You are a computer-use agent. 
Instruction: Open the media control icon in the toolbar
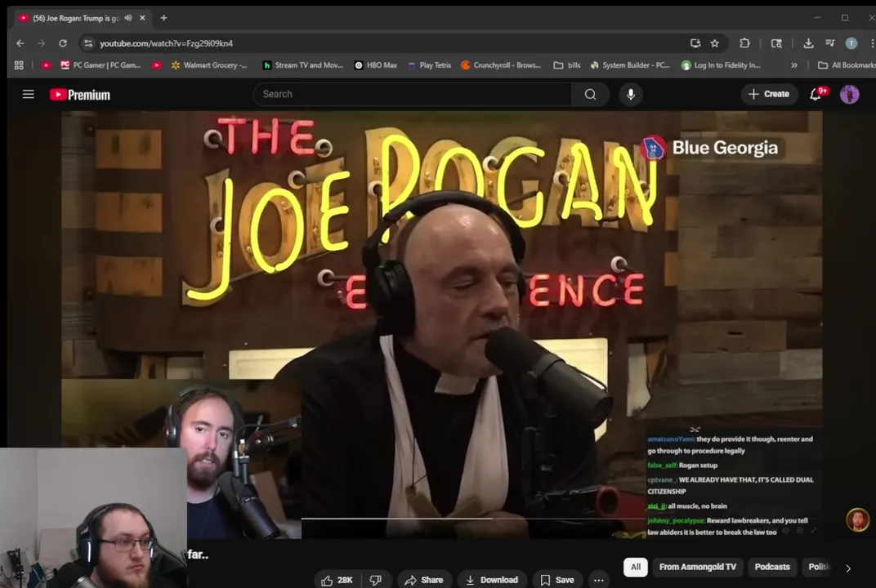(x=829, y=43)
